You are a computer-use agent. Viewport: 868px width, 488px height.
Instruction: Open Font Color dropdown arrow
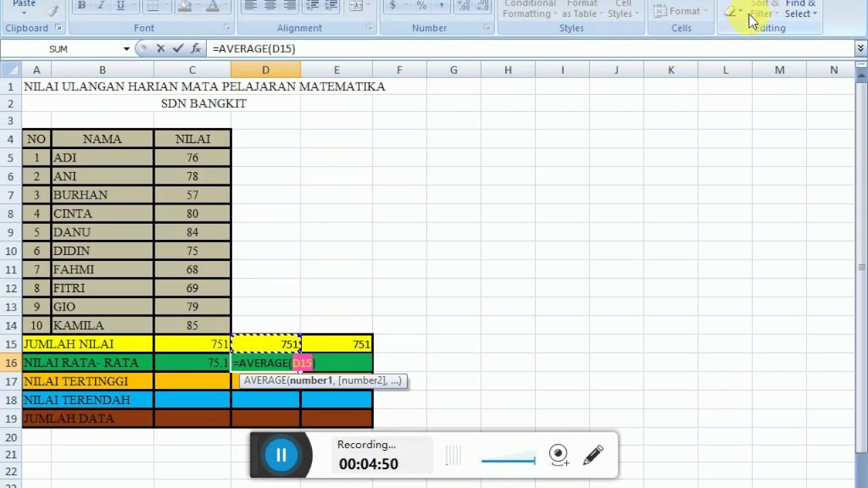coord(225,6)
